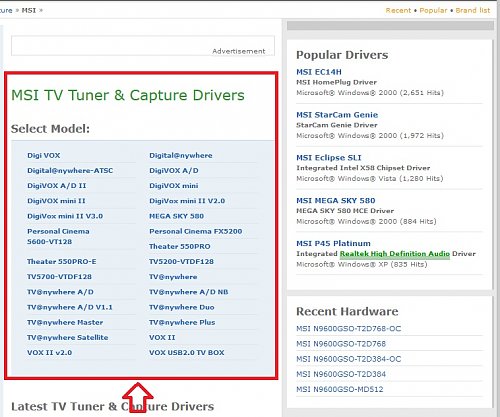The width and height of the screenshot is (500, 417).
Task: Open the TV@nywhere Duo link
Action: tap(182, 307)
